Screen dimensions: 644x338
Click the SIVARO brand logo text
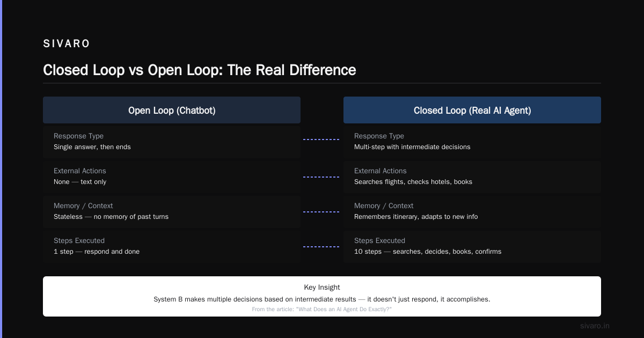point(67,44)
